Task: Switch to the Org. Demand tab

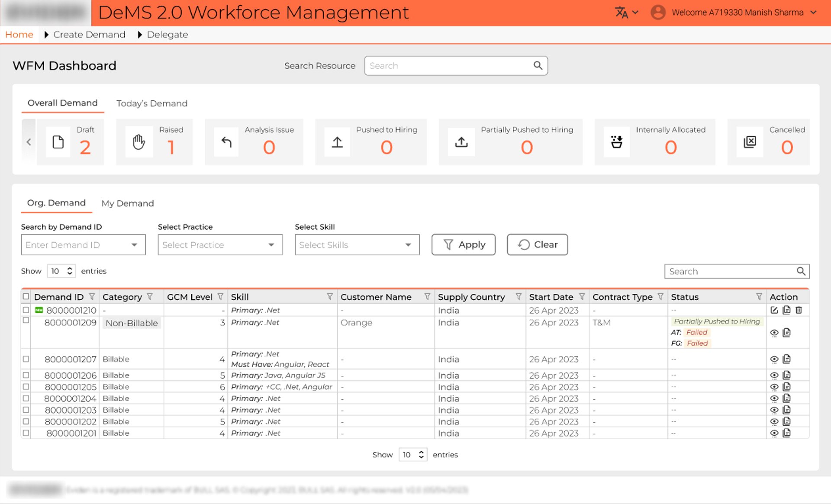Action: (x=56, y=203)
